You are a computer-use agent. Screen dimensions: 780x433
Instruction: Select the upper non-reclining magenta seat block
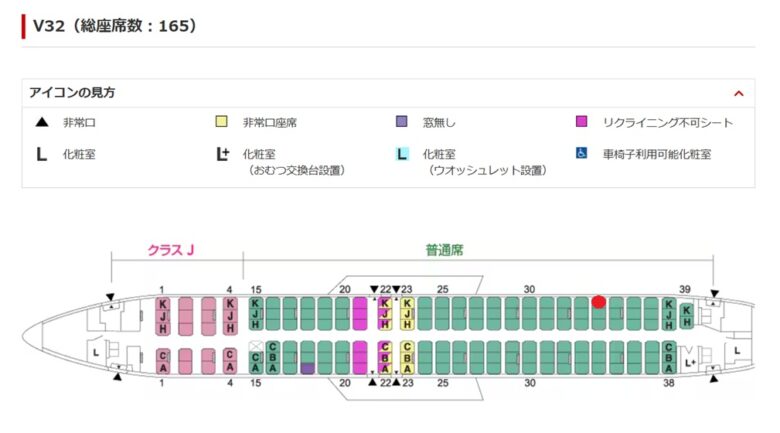click(360, 314)
